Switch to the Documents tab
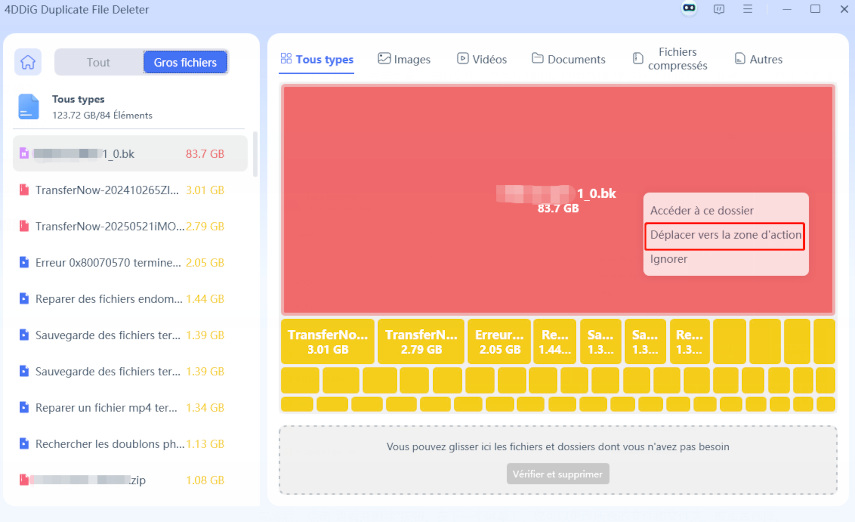Image resolution: width=855 pixels, height=522 pixels. (x=569, y=59)
